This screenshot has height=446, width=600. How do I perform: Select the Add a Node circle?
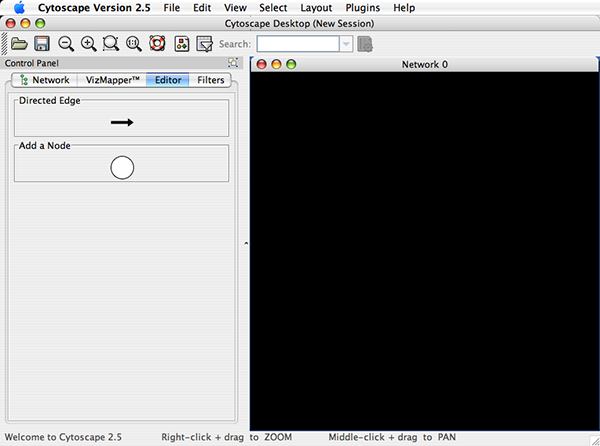(122, 168)
